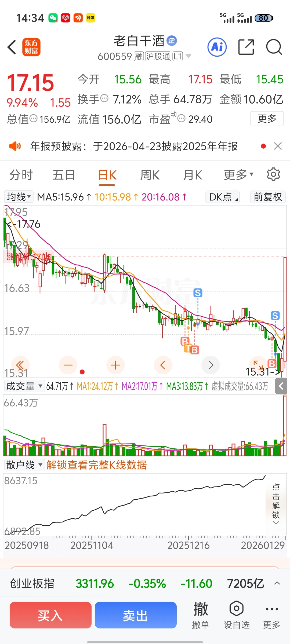The width and height of the screenshot is (290, 644).
Task: Open the 更多 chart period dropdown
Action: (239, 175)
